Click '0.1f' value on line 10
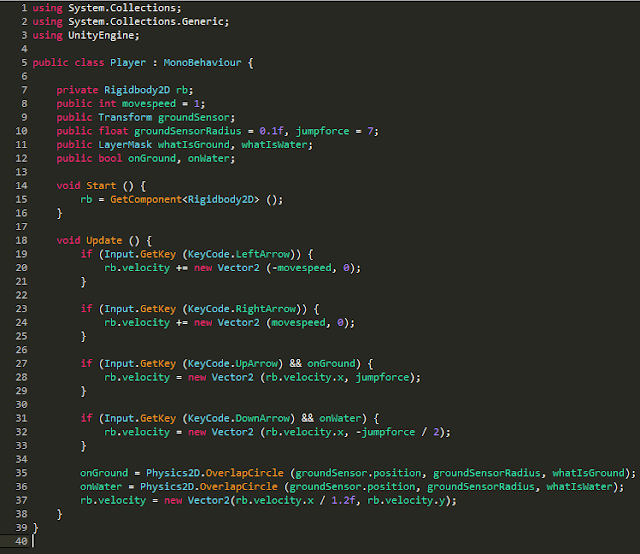Image resolution: width=640 pixels, height=554 pixels. (271, 131)
